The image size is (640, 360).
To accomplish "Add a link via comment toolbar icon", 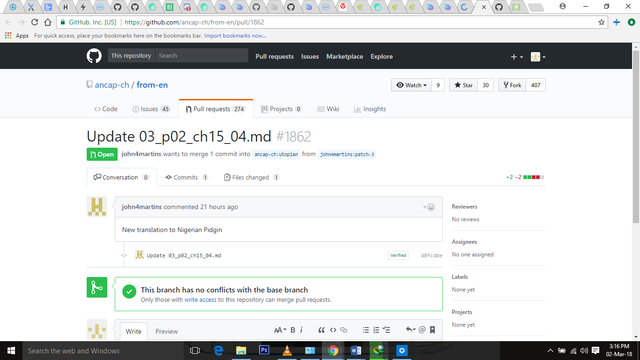I will (344, 330).
